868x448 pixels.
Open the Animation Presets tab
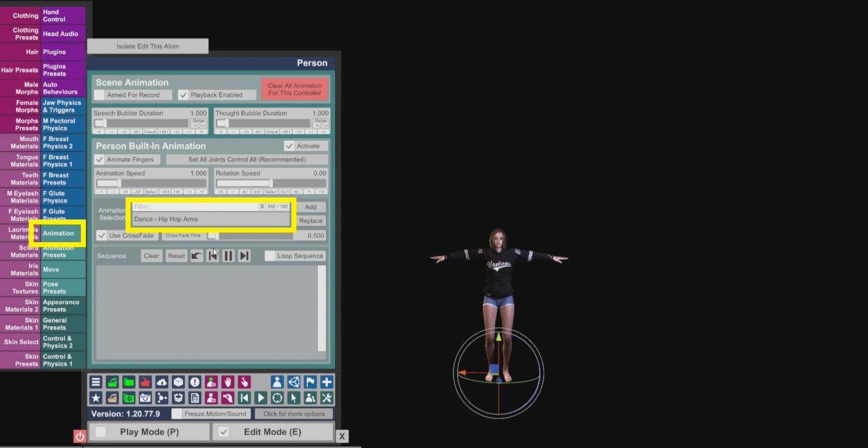(x=58, y=251)
